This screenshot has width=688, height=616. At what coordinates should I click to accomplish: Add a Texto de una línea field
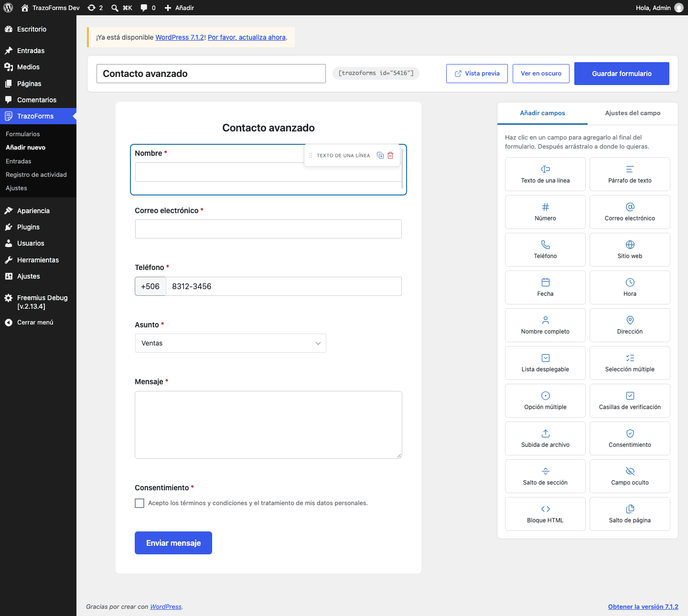pos(545,174)
